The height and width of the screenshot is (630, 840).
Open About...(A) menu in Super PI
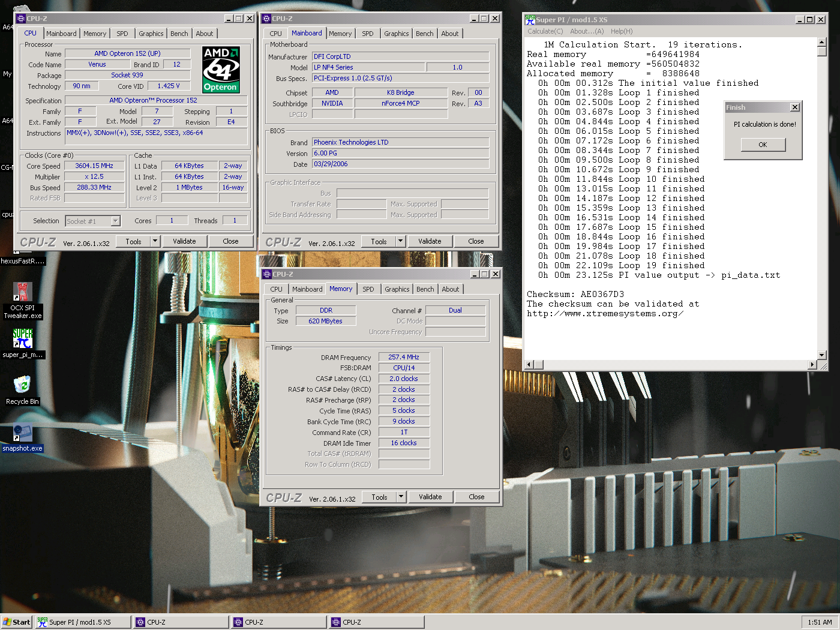point(587,31)
